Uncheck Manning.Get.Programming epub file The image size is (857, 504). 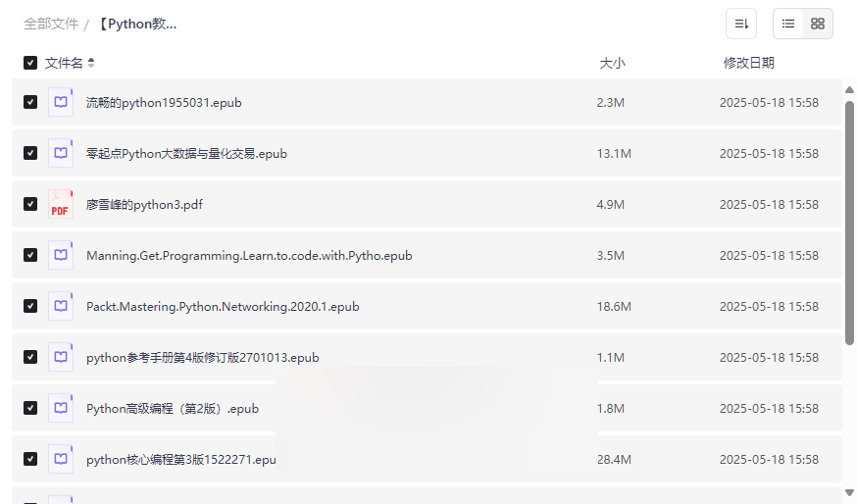30,255
